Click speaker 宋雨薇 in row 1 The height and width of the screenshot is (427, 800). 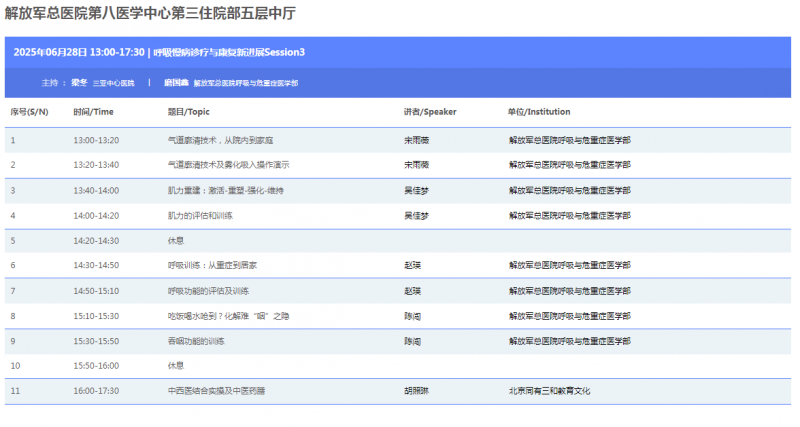[416, 140]
